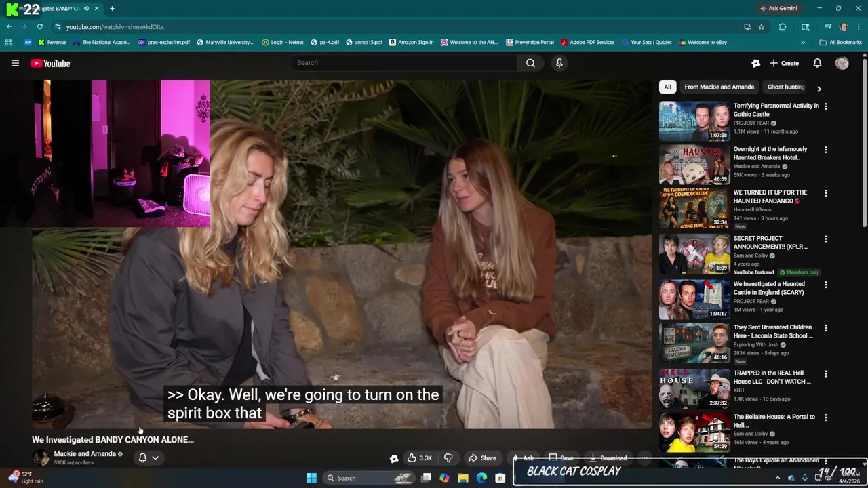Open Welcome to eBay bookmark
The height and width of the screenshot is (488, 868).
(x=703, y=42)
